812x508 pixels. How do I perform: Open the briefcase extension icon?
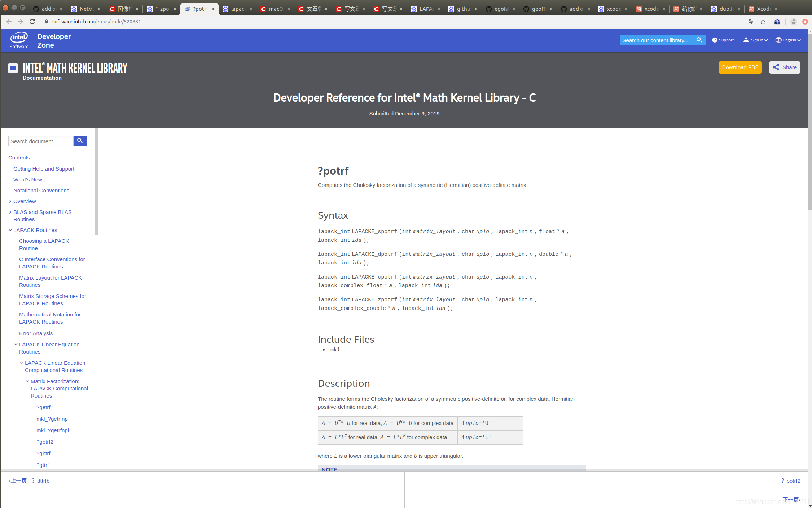[x=777, y=22]
